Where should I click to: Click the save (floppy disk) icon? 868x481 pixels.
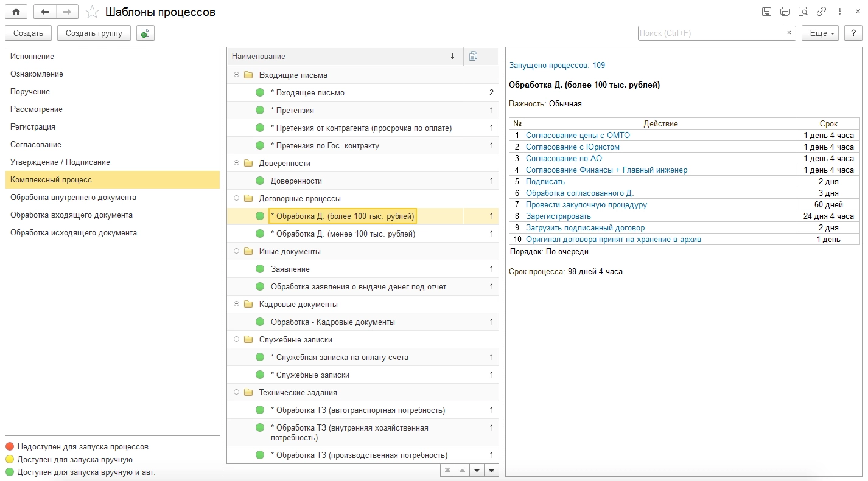pos(766,12)
